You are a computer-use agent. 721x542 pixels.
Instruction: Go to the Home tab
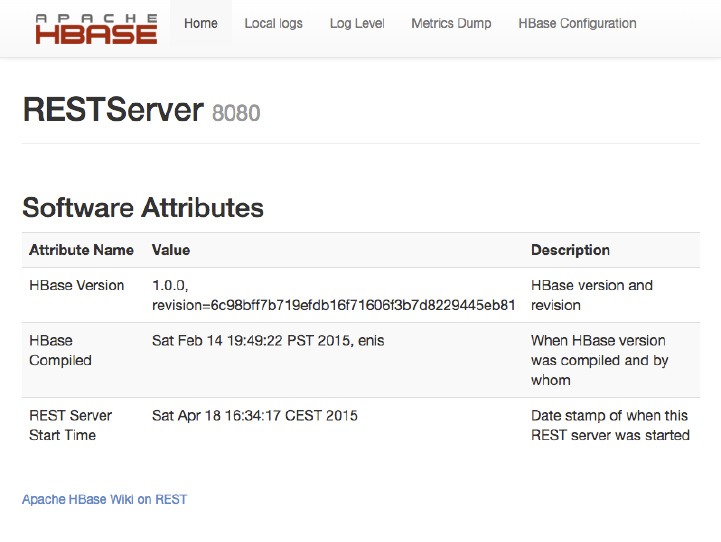click(x=201, y=23)
